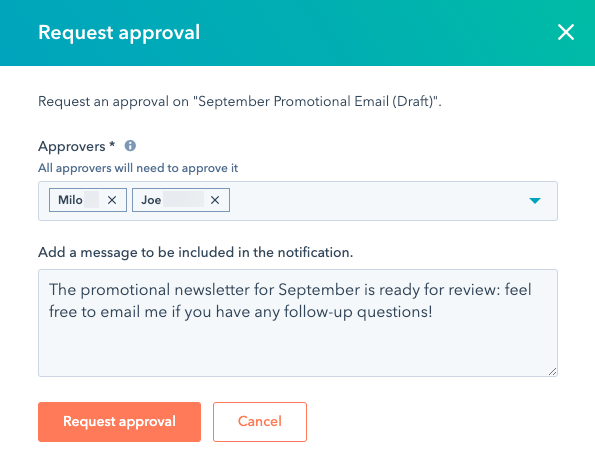595x465 pixels.
Task: Click the Request approval dialog title
Action: tap(119, 33)
